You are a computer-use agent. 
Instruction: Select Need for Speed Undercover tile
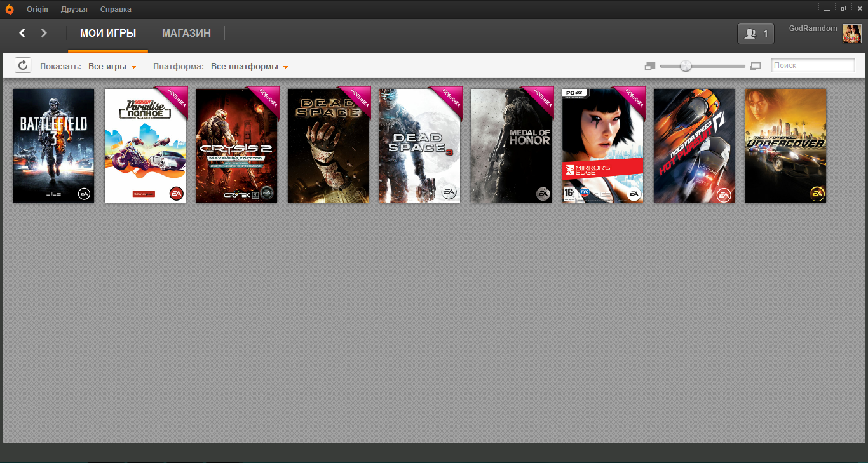tap(785, 145)
